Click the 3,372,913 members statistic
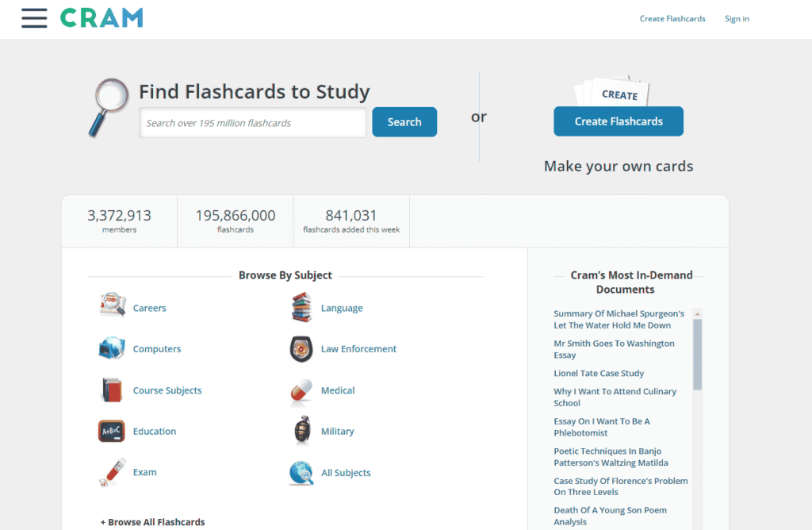 click(x=119, y=221)
